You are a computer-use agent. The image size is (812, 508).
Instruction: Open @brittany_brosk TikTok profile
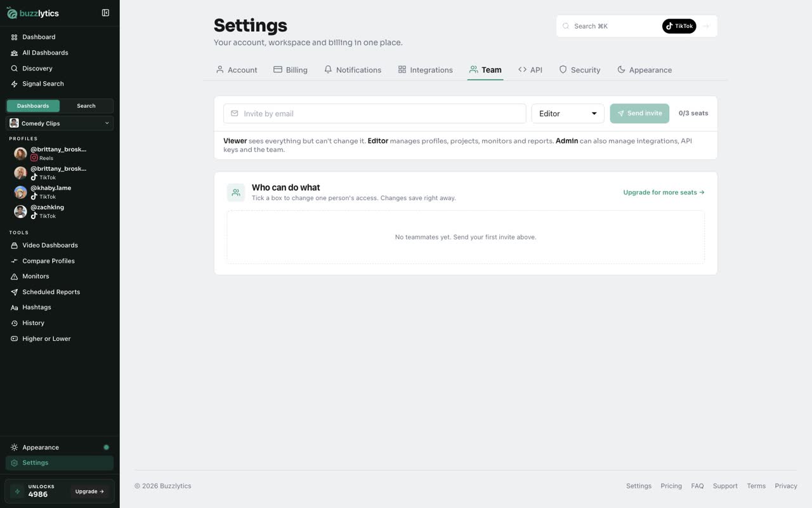tap(60, 173)
